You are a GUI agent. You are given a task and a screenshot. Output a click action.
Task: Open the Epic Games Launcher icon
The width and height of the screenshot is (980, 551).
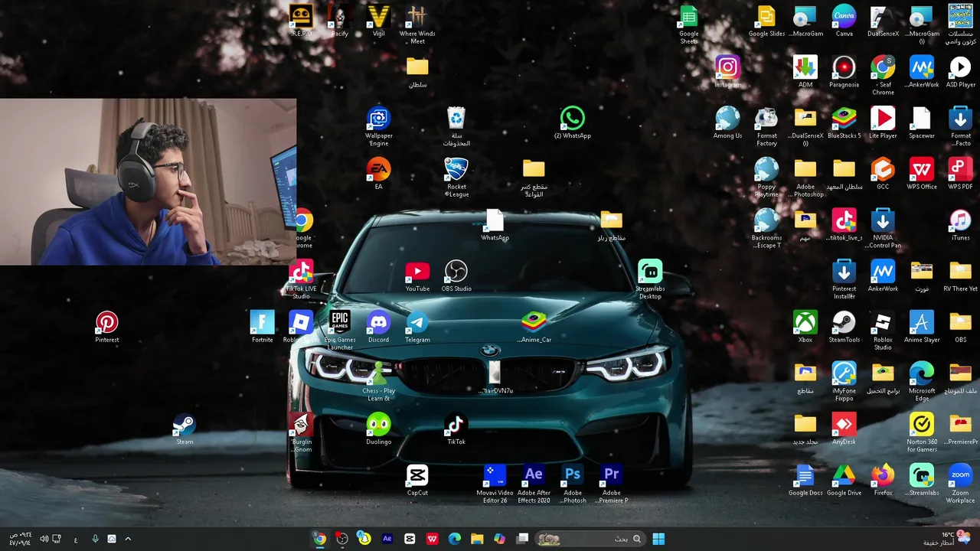340,330
